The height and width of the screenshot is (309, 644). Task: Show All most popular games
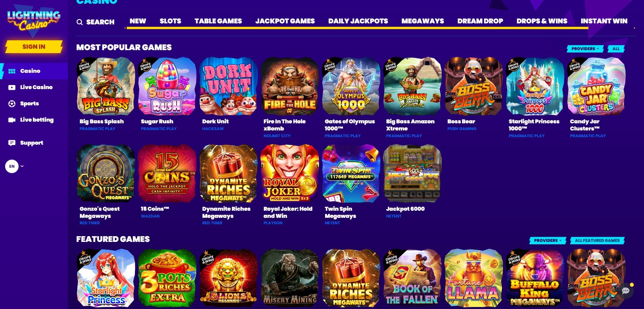[616, 49]
